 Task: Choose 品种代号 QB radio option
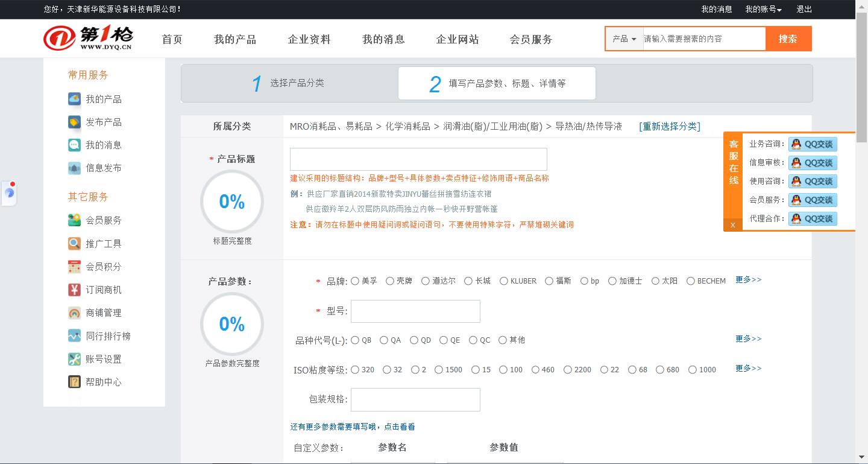[355, 340]
